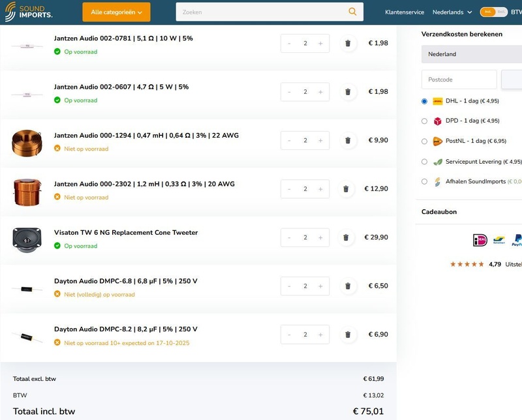This screenshot has width=522, height=420.
Task: Click the search magnifier icon
Action: (352, 12)
